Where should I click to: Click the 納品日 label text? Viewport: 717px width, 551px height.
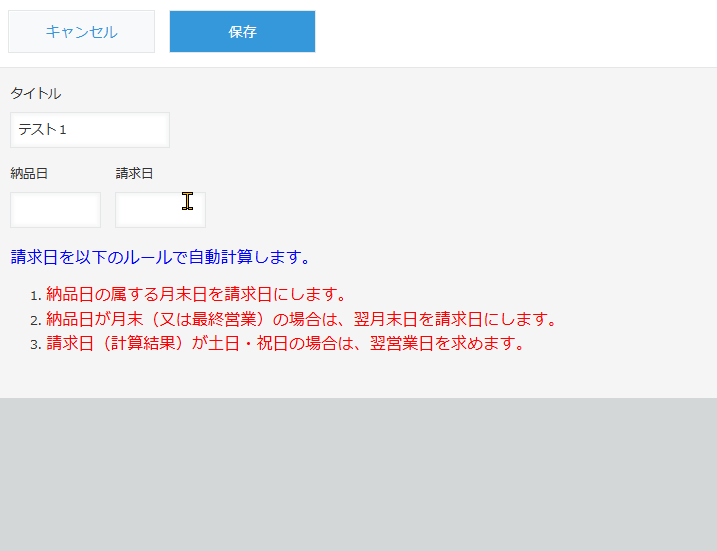click(x=29, y=173)
